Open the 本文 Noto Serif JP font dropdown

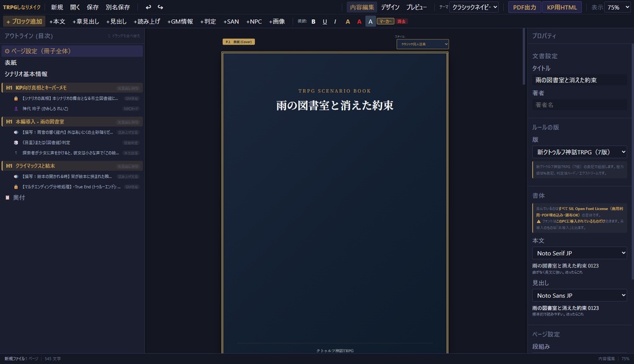tap(580, 253)
